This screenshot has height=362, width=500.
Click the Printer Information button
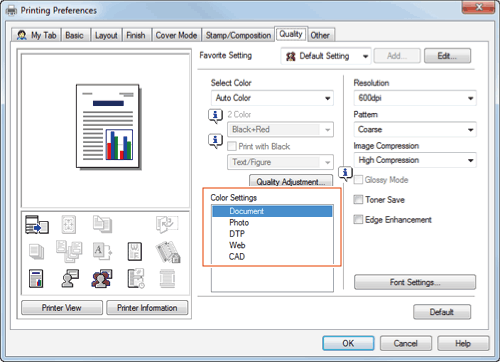click(147, 308)
